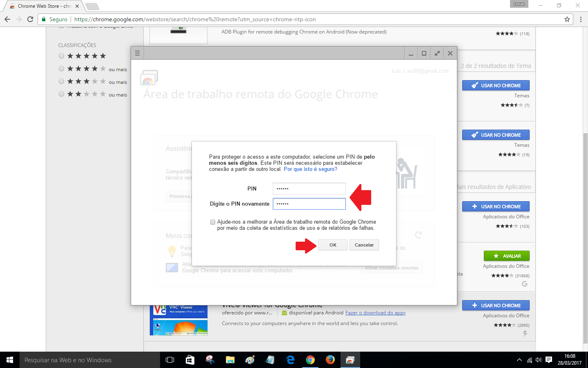Click browser forward arrow

tap(19, 19)
